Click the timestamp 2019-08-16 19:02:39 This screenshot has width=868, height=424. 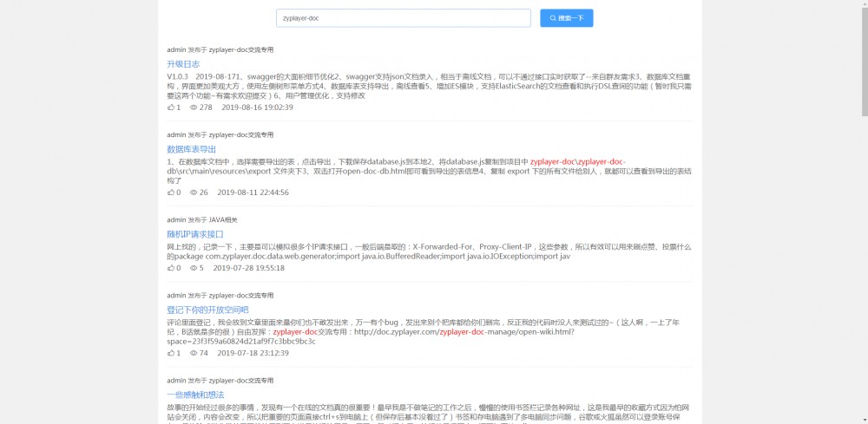click(x=257, y=108)
